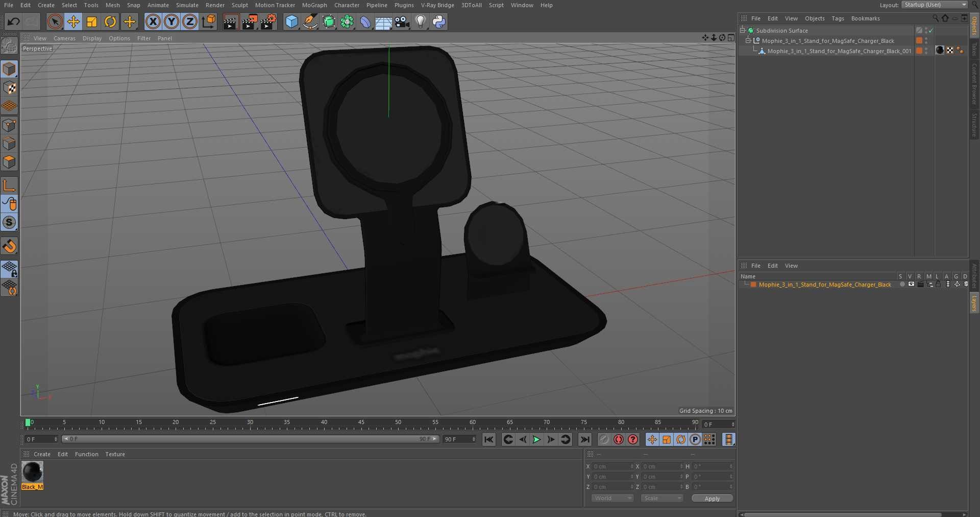980x517 pixels.
Task: Click the Floor object icon
Action: coord(383,21)
